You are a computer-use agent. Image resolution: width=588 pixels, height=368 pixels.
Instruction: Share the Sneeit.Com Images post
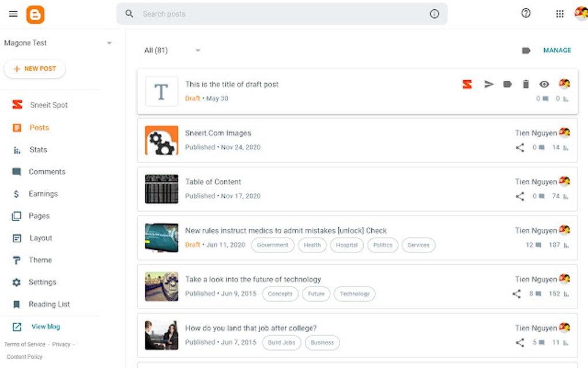(x=519, y=148)
